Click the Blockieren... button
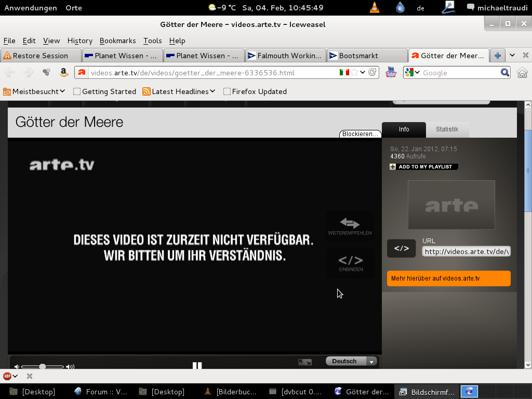532x399 pixels. tap(360, 134)
